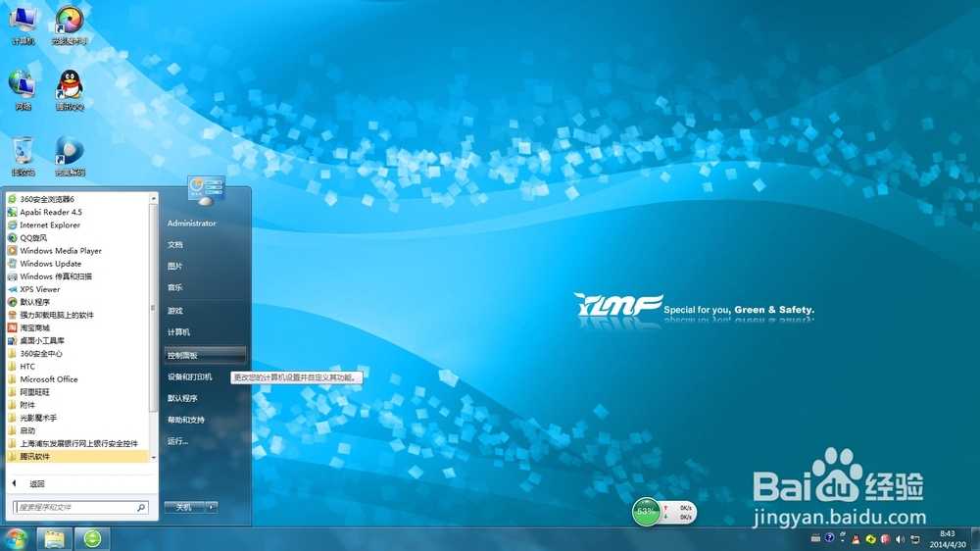Click the red round tray icon
Image resolution: width=980 pixels, height=551 pixels.
click(886, 539)
